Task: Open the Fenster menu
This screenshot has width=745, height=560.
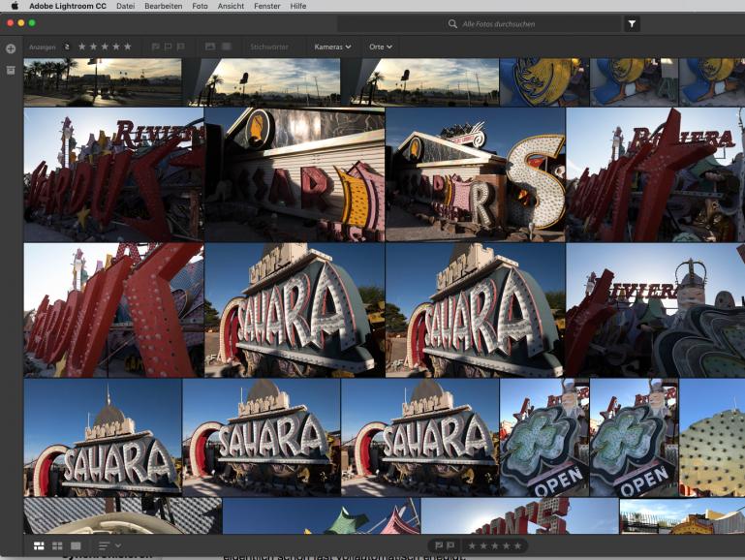Action: pyautogui.click(x=267, y=6)
